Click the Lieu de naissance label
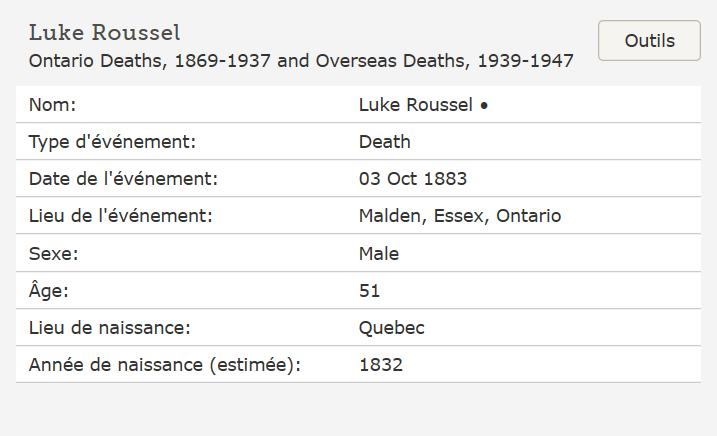The image size is (717, 436). click(109, 328)
